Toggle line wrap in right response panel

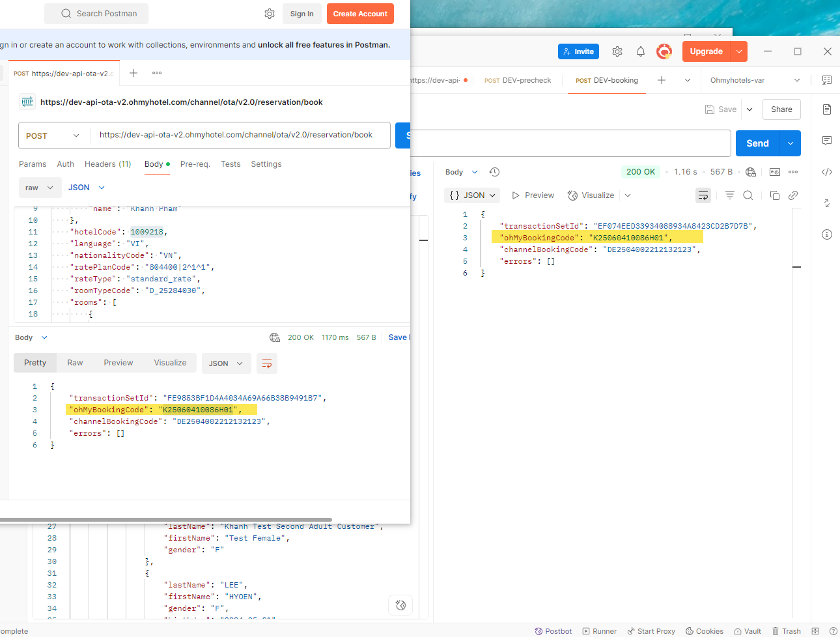click(703, 195)
